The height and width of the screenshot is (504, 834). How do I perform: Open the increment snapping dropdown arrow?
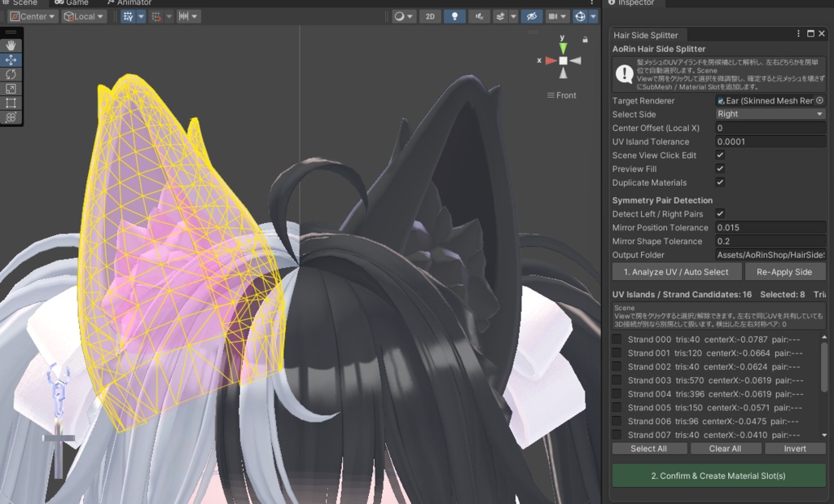tap(195, 16)
